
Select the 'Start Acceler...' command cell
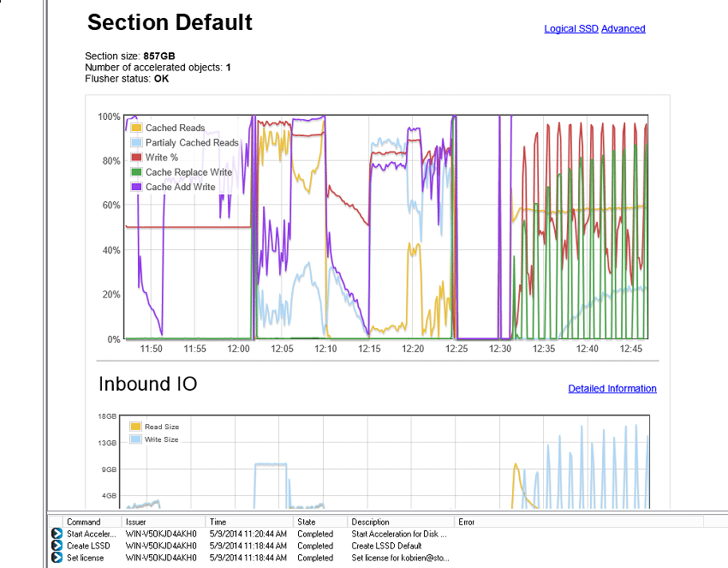(x=92, y=534)
